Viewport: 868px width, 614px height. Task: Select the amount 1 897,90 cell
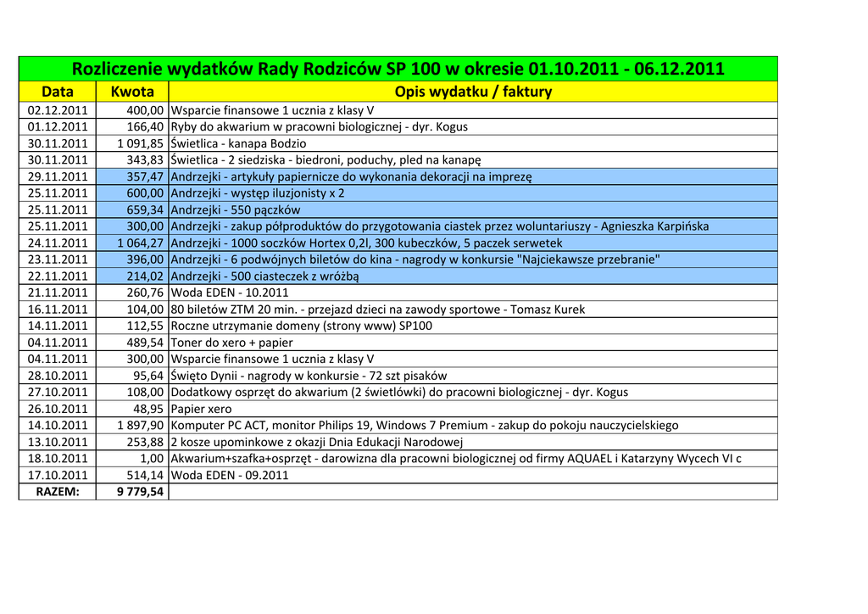click(x=132, y=425)
